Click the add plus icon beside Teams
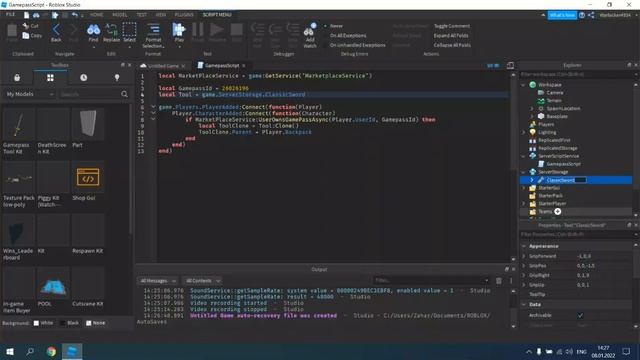This screenshot has width=640, height=360. 558,211
